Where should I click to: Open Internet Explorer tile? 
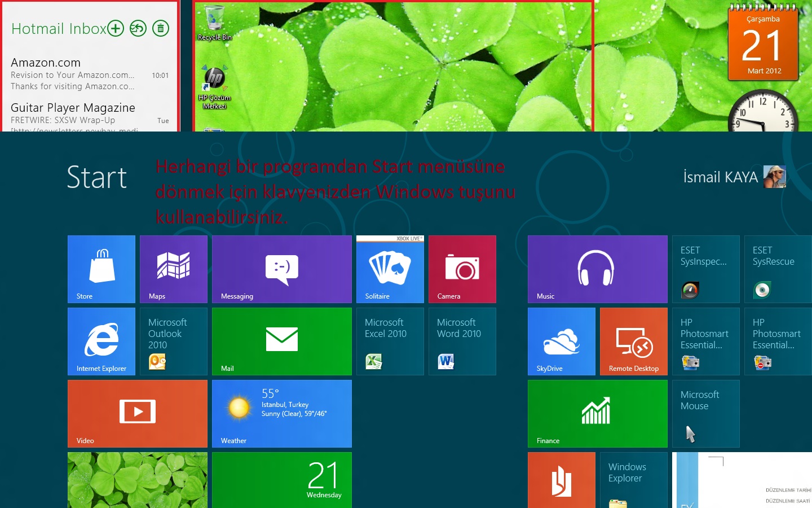tap(101, 341)
